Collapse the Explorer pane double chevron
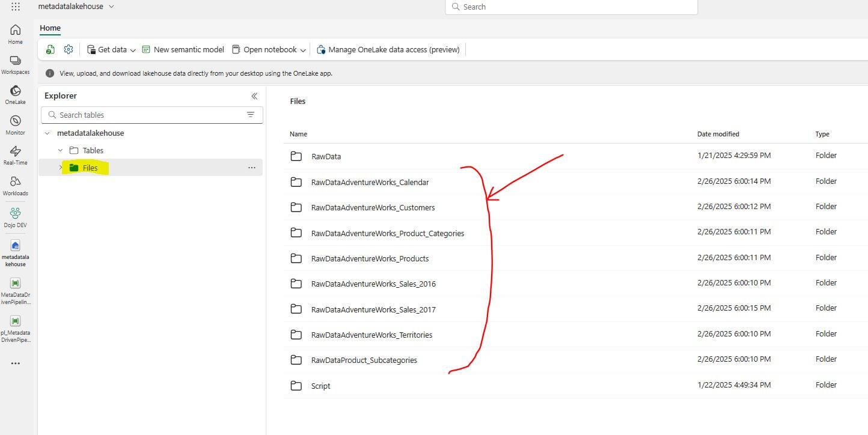The image size is (868, 435). [254, 96]
